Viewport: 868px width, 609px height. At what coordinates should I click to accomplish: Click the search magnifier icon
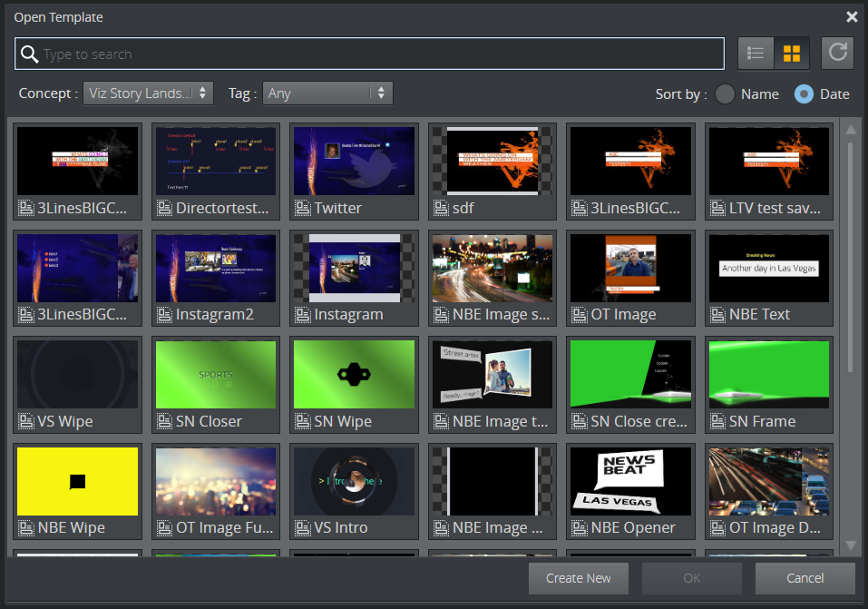30,53
